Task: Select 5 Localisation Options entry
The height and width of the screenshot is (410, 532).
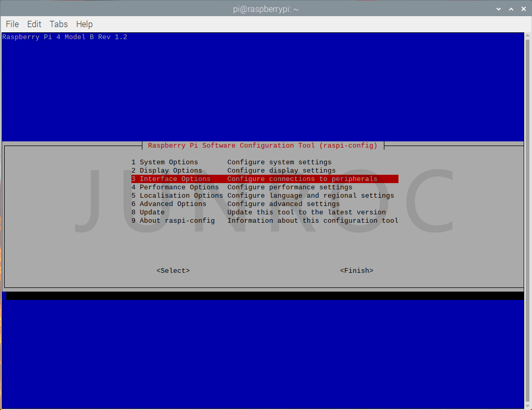Action: tap(264, 196)
